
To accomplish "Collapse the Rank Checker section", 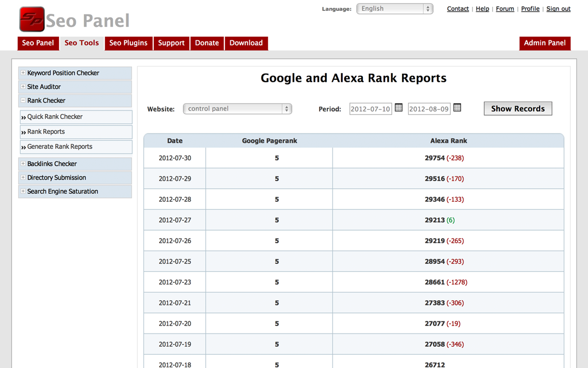I will tap(46, 101).
